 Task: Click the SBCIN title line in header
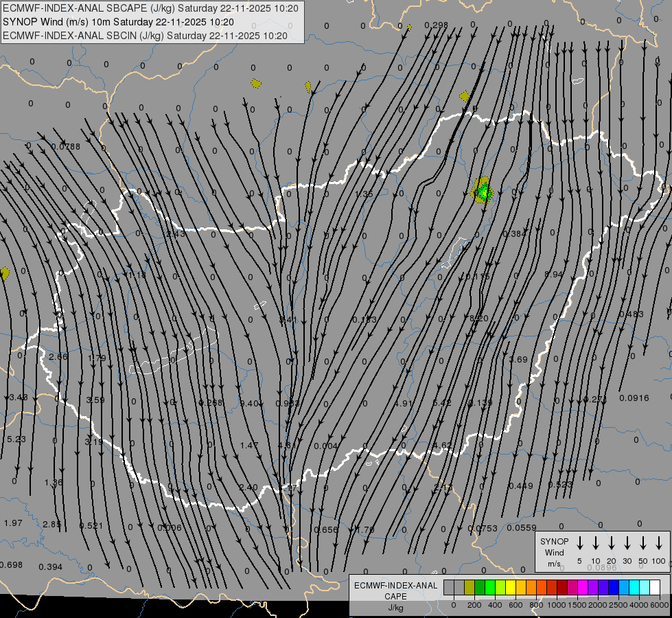point(145,36)
